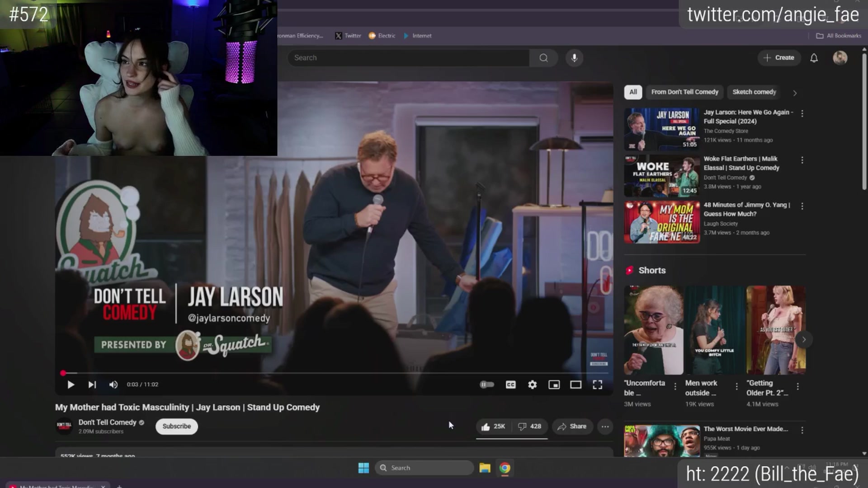Search with voice microphone
Screen dimensions: 868x488
[574, 58]
